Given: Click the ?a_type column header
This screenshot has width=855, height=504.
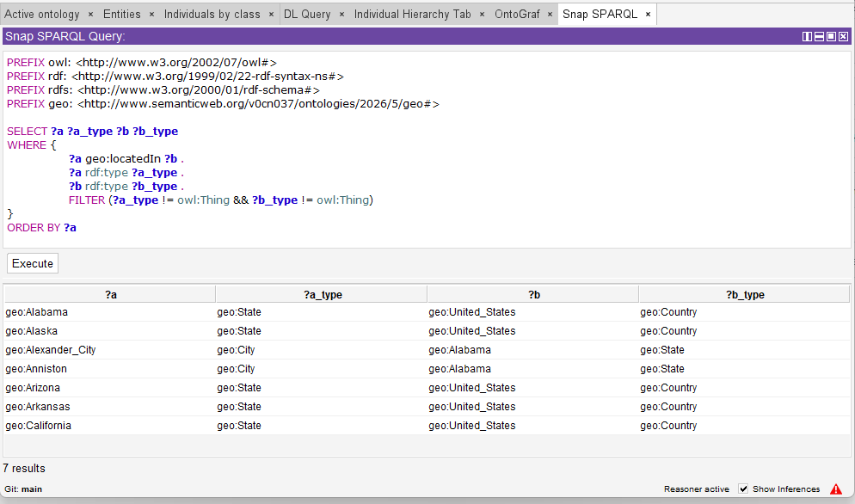Looking at the screenshot, I should click(322, 294).
